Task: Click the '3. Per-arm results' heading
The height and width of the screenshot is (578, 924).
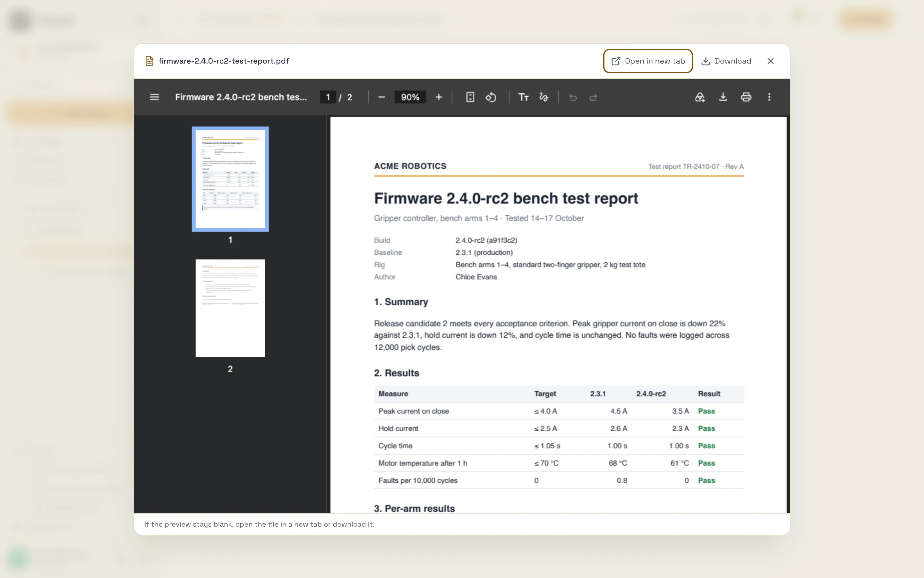Action: click(414, 508)
